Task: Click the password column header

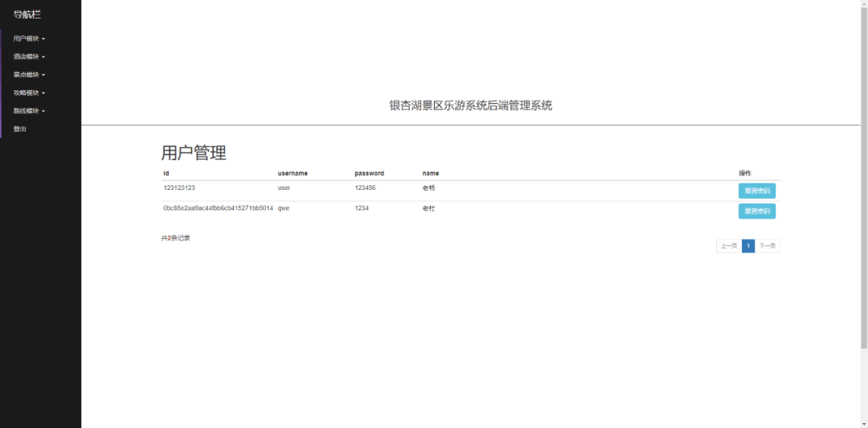Action: click(x=369, y=174)
